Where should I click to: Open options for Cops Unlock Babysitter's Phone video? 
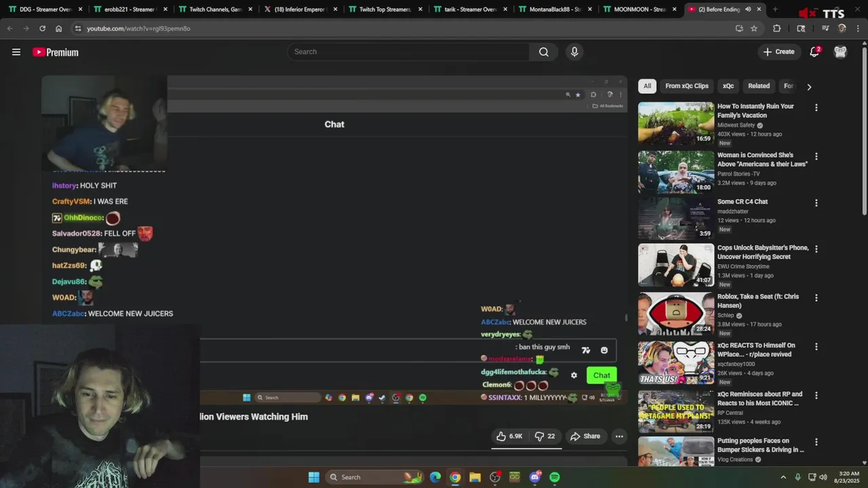tap(816, 249)
